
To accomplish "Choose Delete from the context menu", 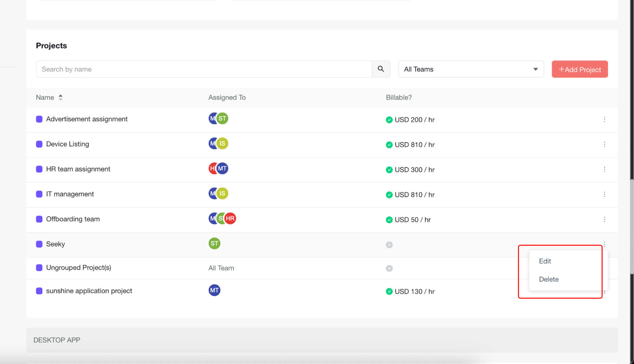I will [549, 279].
